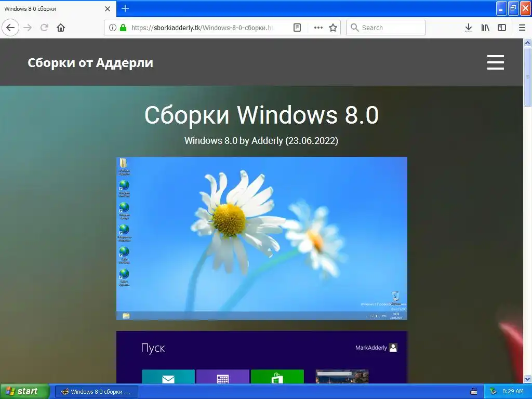
Task: Close the Windows 8 0 сборки tab
Action: pyautogui.click(x=108, y=9)
